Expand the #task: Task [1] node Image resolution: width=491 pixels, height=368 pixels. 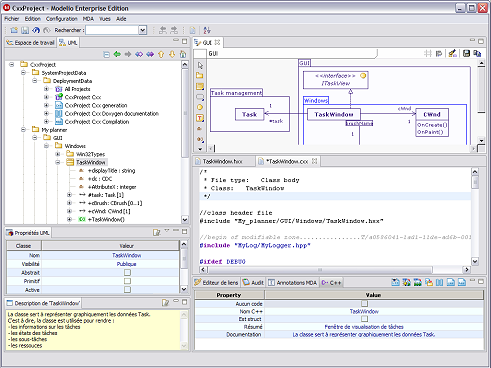click(69, 195)
